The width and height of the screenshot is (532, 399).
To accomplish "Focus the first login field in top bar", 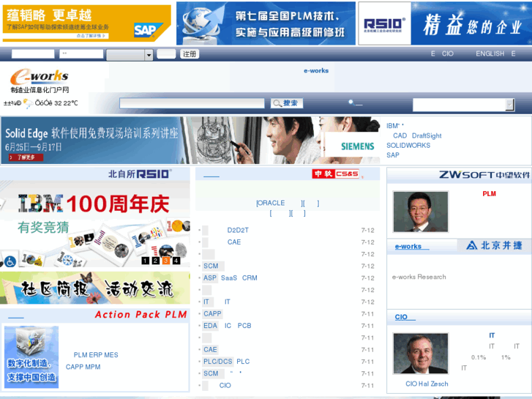I will click(x=33, y=54).
